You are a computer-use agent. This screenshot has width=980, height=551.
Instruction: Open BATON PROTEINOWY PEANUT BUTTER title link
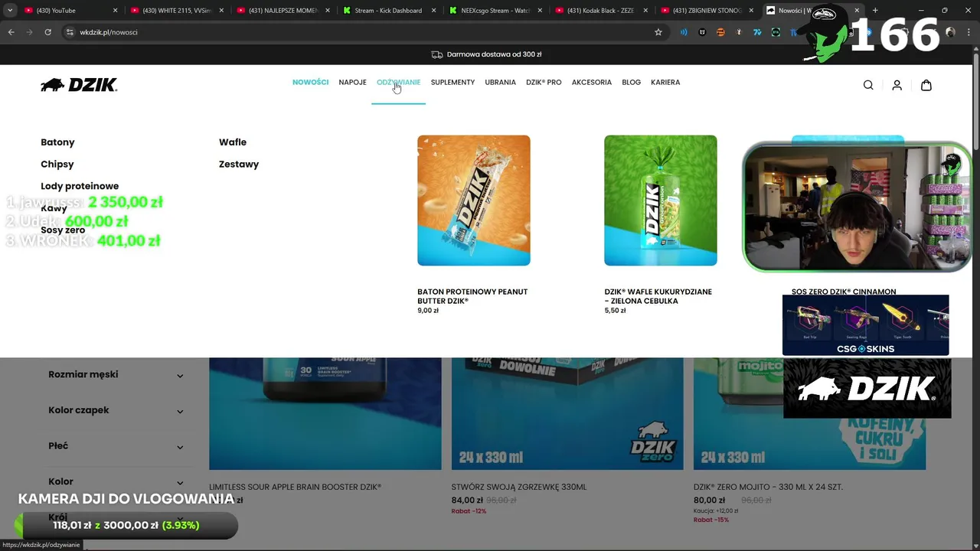(x=472, y=296)
